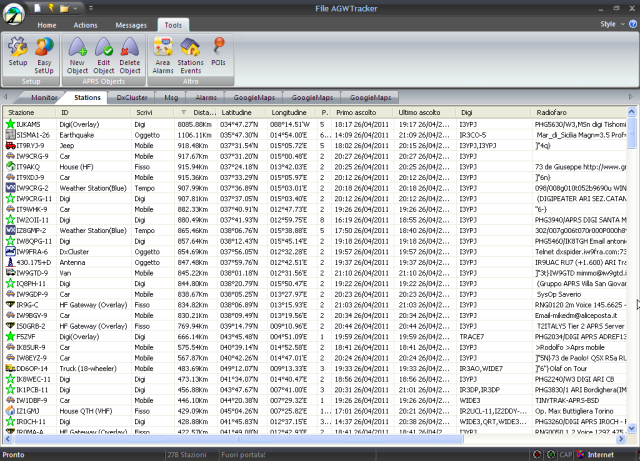The height and width of the screenshot is (461, 640).
Task: Sort by Latitudine column header
Action: pyautogui.click(x=242, y=112)
